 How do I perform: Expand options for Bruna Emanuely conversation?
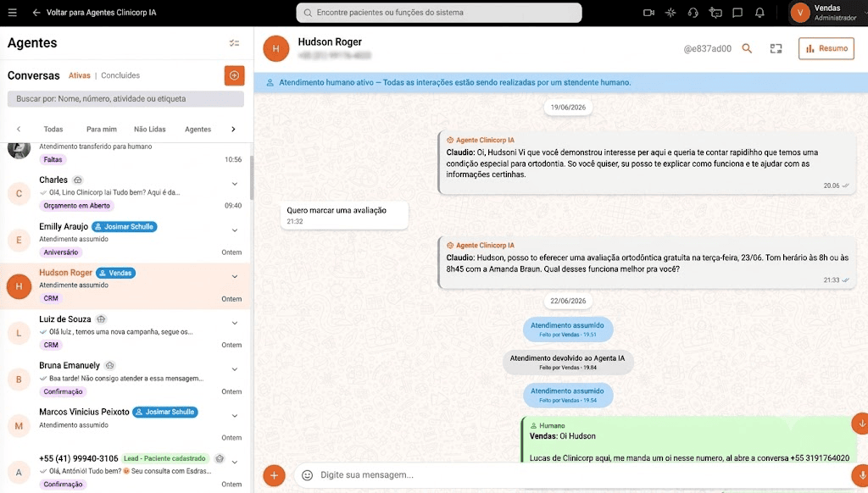tap(235, 369)
